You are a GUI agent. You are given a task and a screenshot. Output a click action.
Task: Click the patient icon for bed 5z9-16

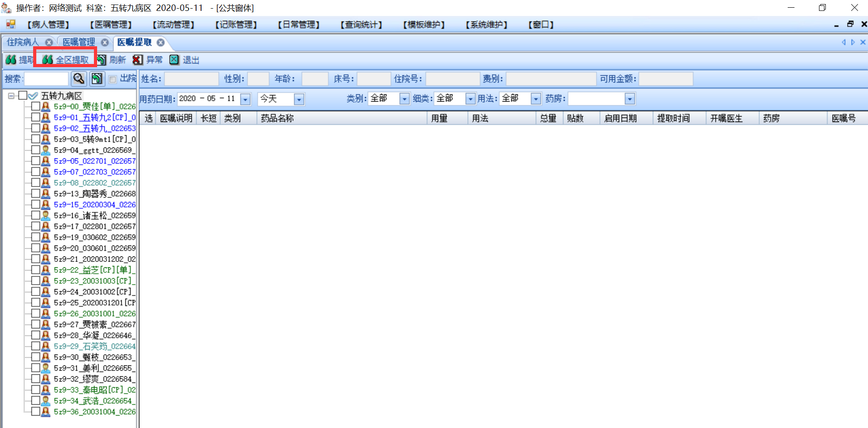[46, 216]
